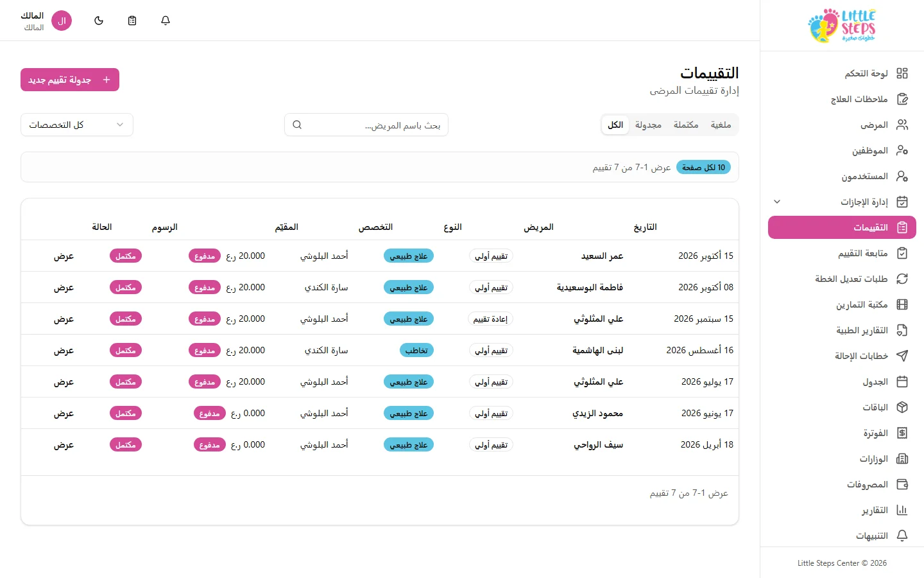Screen dimensions: 924x578
Task: Open notifications bell in top bar
Action: (166, 21)
